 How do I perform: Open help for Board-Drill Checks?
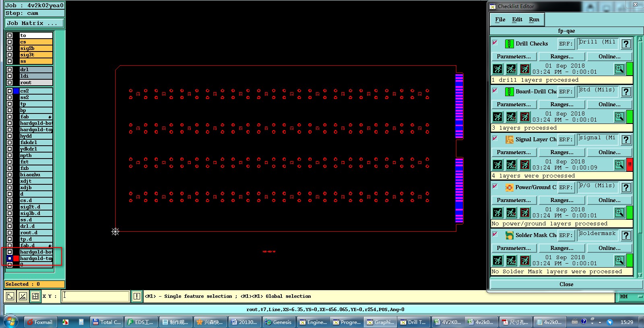626,92
